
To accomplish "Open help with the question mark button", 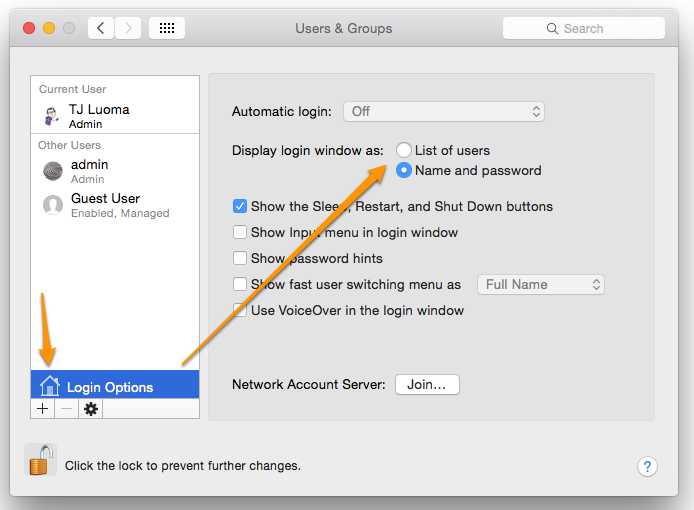I will tap(647, 467).
